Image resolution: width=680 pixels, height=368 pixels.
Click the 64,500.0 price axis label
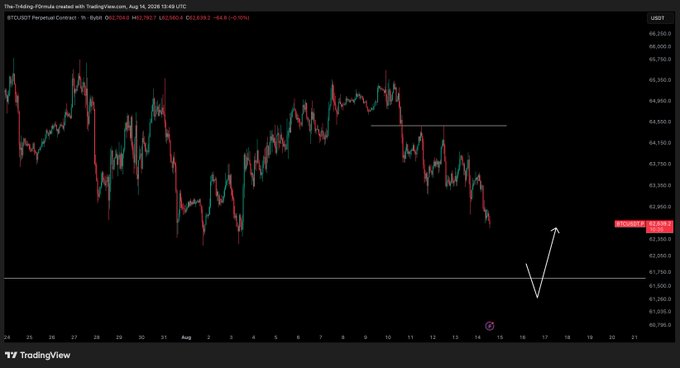pyautogui.click(x=660, y=122)
